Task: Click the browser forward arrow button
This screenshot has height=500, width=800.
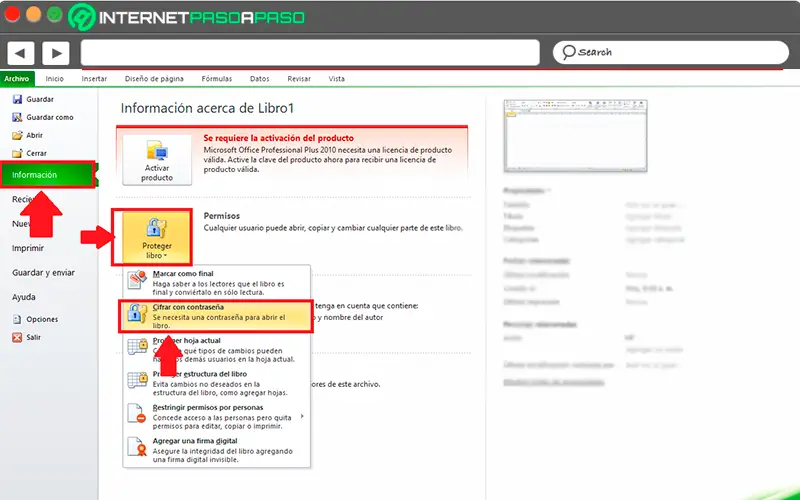Action: coord(56,53)
